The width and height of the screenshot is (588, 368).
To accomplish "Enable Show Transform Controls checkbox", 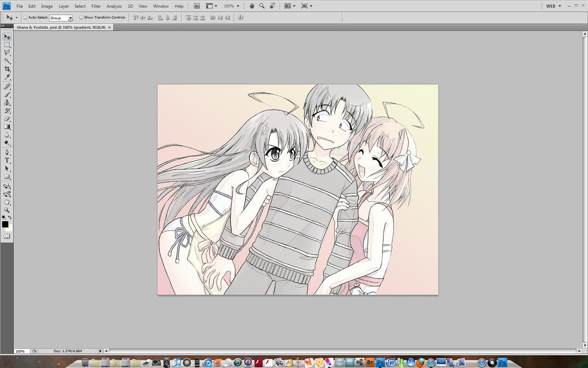I will [81, 17].
